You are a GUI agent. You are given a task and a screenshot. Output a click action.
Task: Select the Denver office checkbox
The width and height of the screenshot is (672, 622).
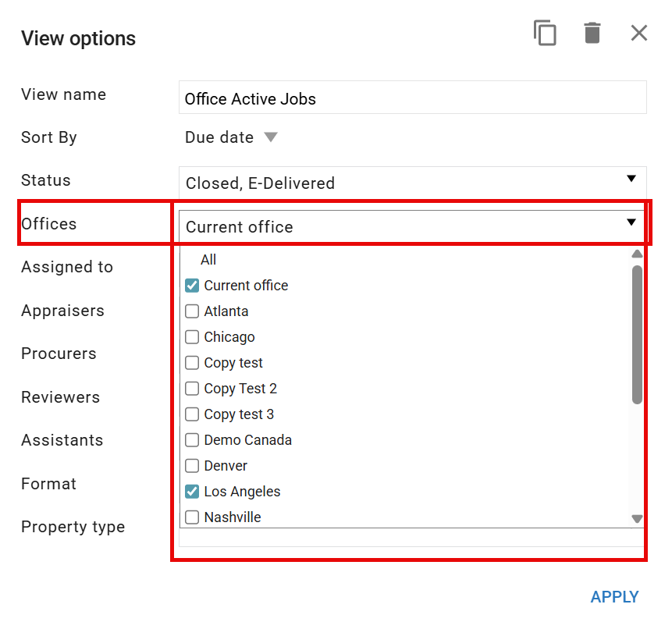click(192, 466)
